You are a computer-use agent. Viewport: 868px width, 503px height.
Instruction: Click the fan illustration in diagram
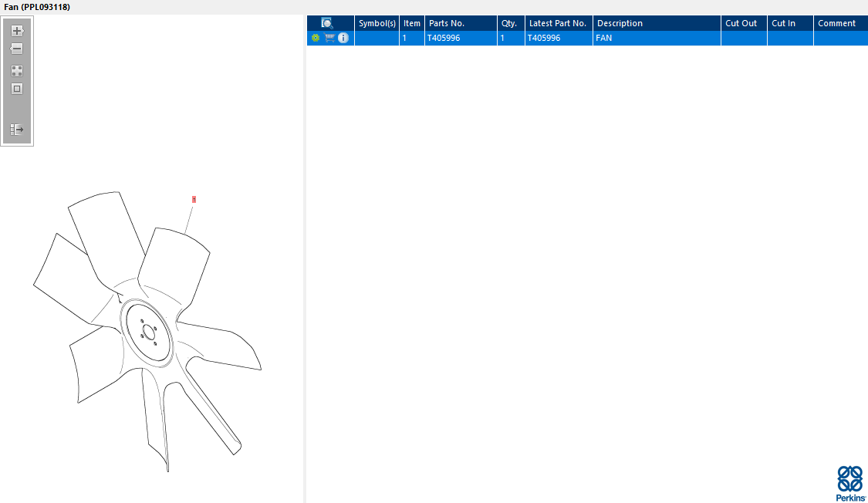[x=147, y=331]
